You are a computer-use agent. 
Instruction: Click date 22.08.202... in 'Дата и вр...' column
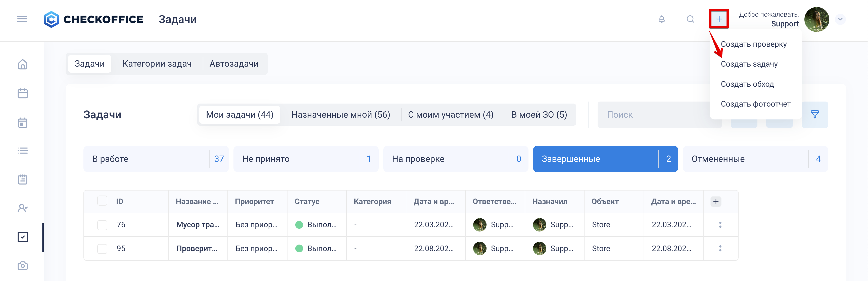tap(434, 249)
